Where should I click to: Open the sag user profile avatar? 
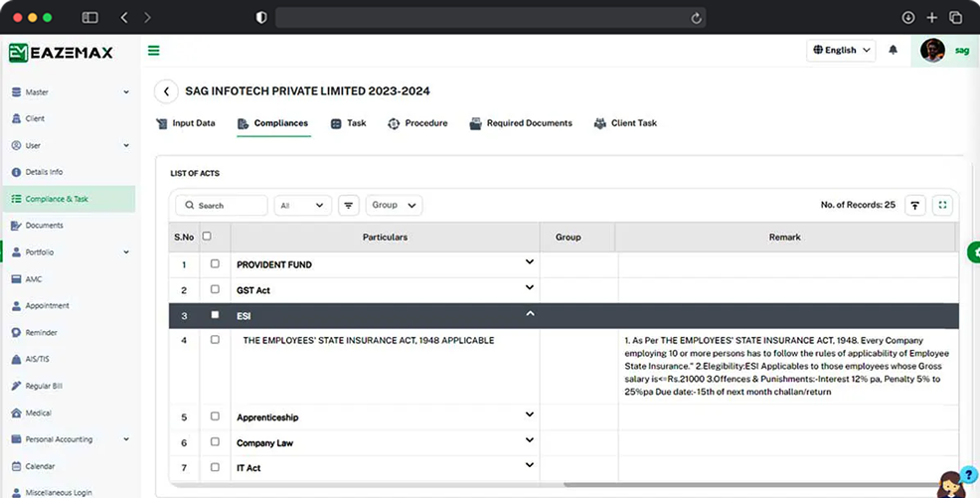[932, 51]
